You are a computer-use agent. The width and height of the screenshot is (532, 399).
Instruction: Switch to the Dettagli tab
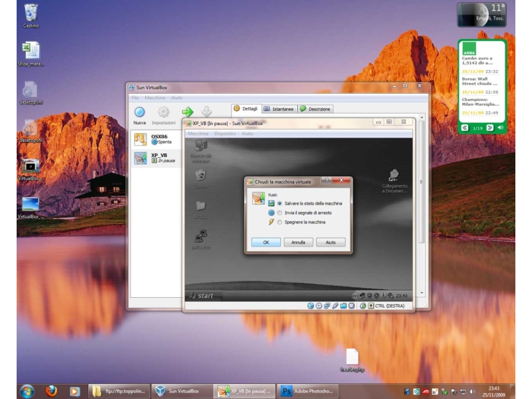[246, 109]
